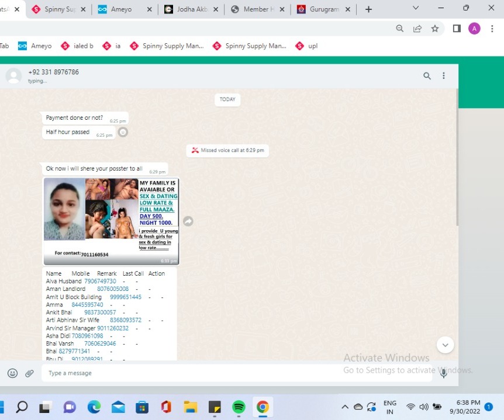Screen dimensions: 504x420
Task: Open the contact profile avatar in chat header
Action: click(13, 76)
